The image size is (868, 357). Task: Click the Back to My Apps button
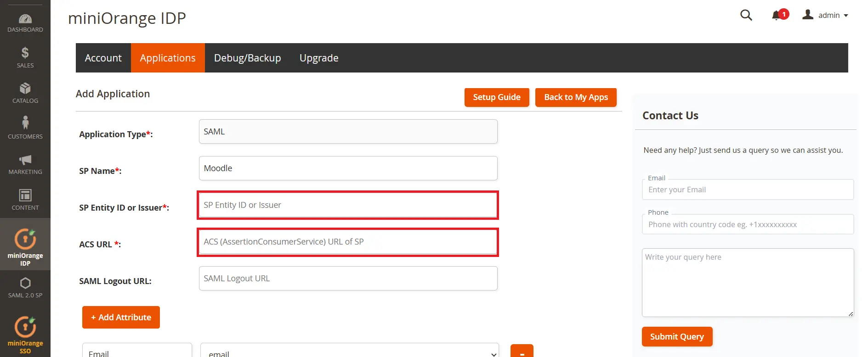coord(576,97)
